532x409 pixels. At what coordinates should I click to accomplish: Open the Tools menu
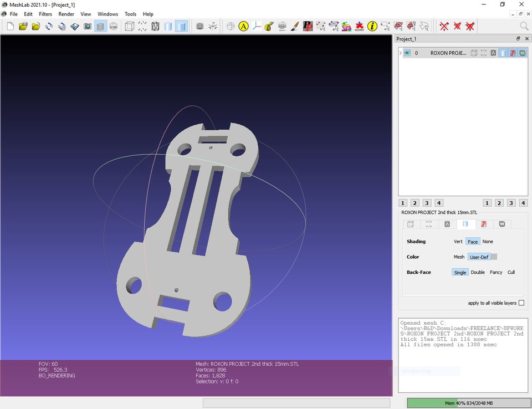click(130, 14)
